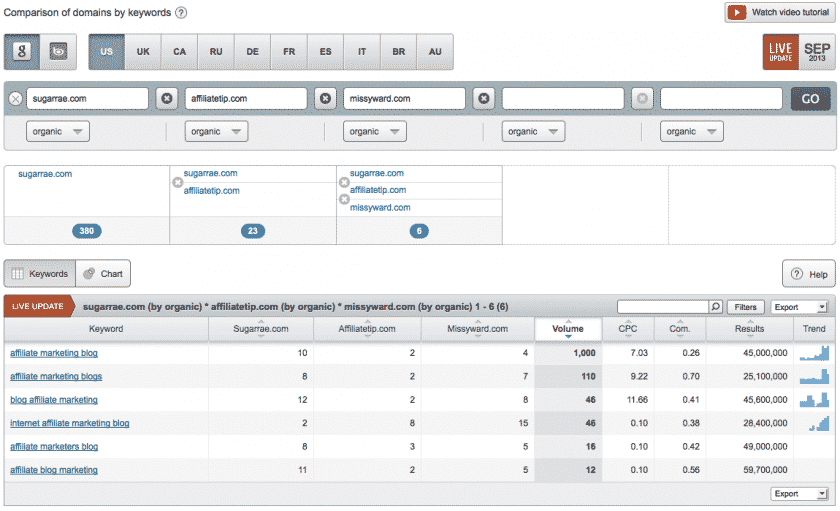Switch to the Keywords view tab
Viewport: 840px width, 511px height.
pos(40,274)
